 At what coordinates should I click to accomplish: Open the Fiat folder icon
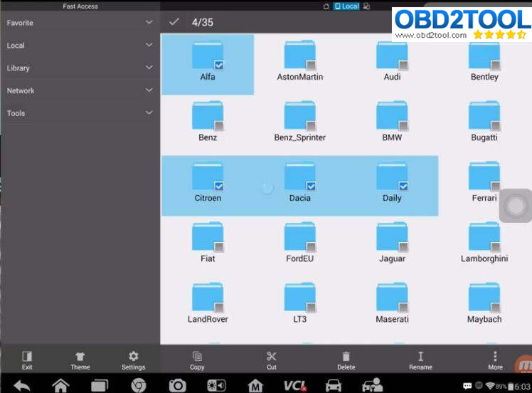point(207,237)
